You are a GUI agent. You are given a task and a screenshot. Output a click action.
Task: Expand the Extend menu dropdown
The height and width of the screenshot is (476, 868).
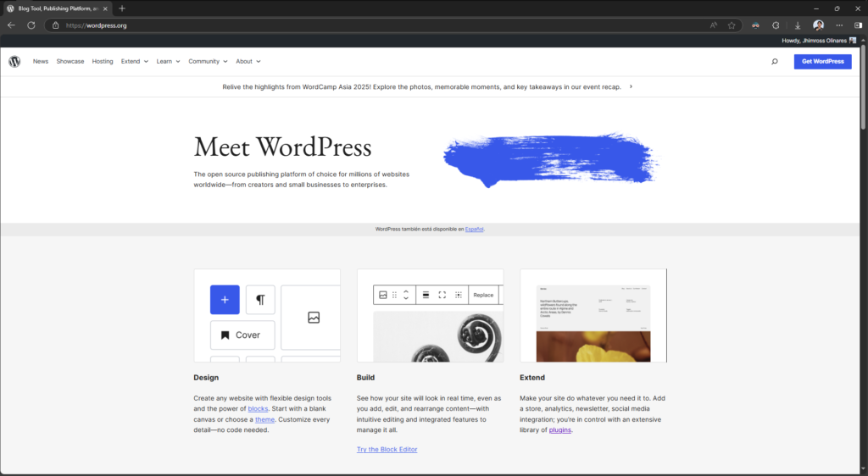click(134, 62)
